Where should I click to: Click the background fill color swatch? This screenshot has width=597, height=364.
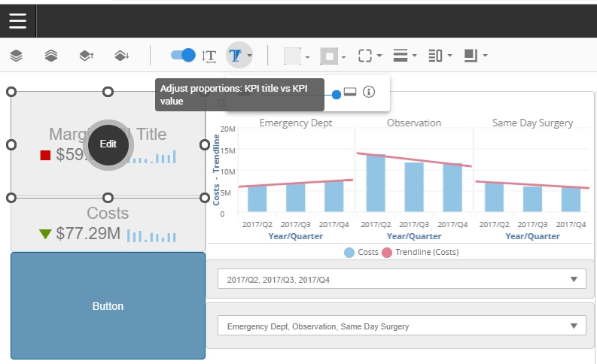coord(292,56)
